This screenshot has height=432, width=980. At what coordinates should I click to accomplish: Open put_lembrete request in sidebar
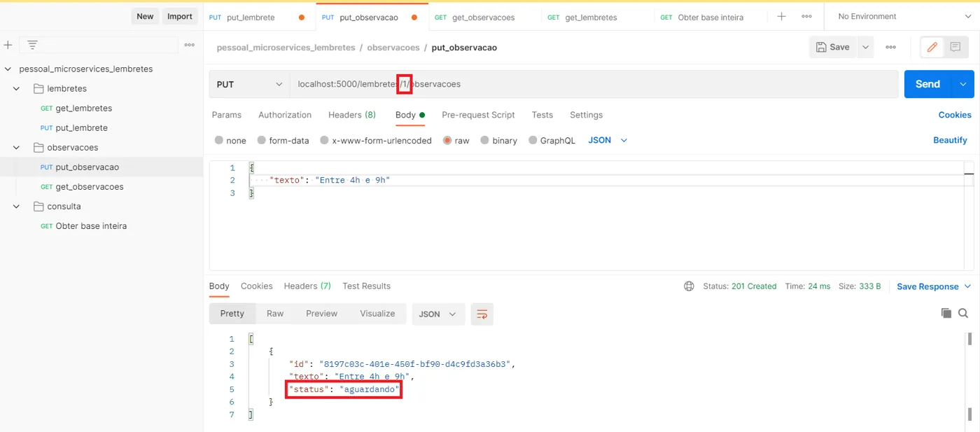(81, 128)
